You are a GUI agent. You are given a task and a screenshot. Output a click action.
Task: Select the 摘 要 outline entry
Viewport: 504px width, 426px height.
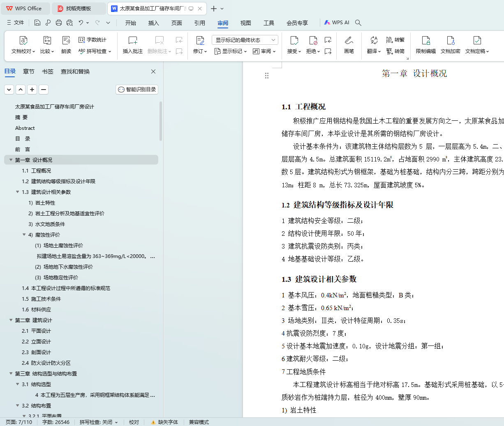click(21, 117)
